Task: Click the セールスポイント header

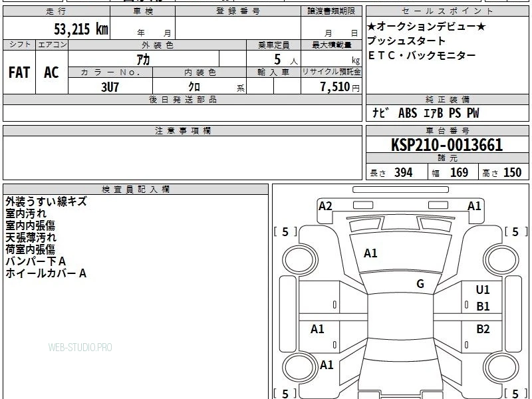Action: coord(447,11)
